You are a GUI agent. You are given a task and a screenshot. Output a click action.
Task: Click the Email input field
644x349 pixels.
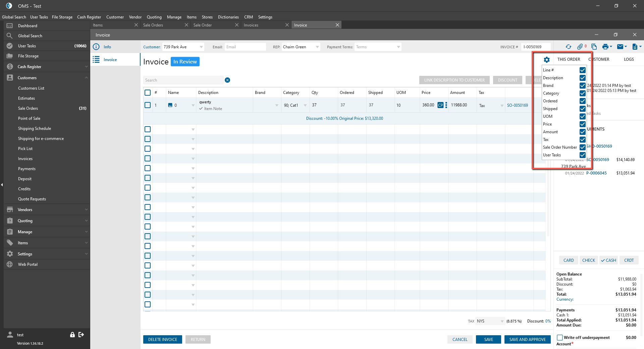point(245,47)
